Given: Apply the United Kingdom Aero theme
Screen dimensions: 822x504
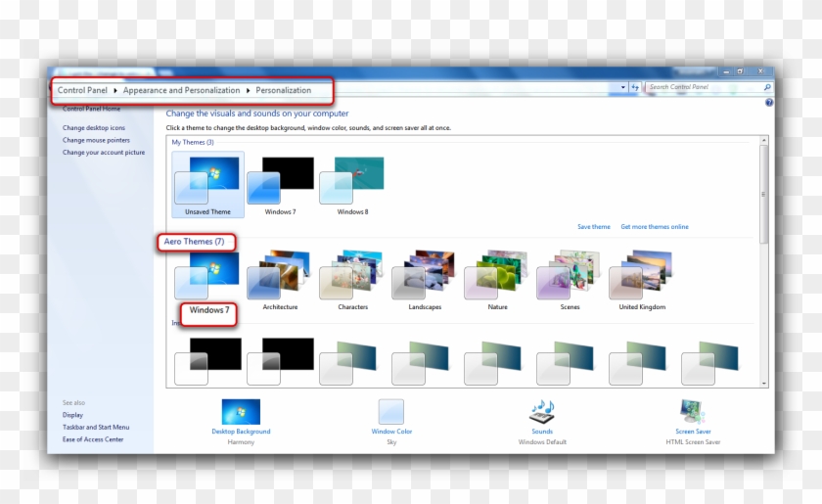Looking at the screenshot, I should click(642, 280).
